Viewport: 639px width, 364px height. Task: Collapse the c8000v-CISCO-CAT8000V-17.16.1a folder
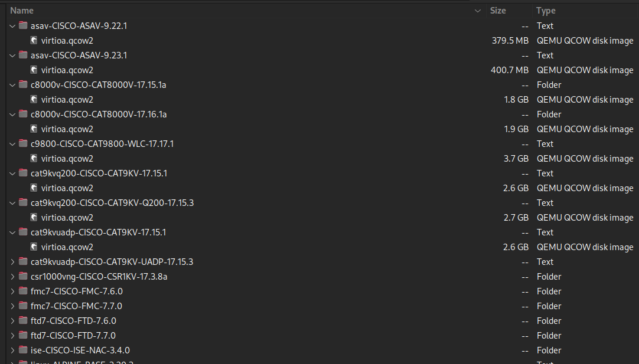click(12, 114)
